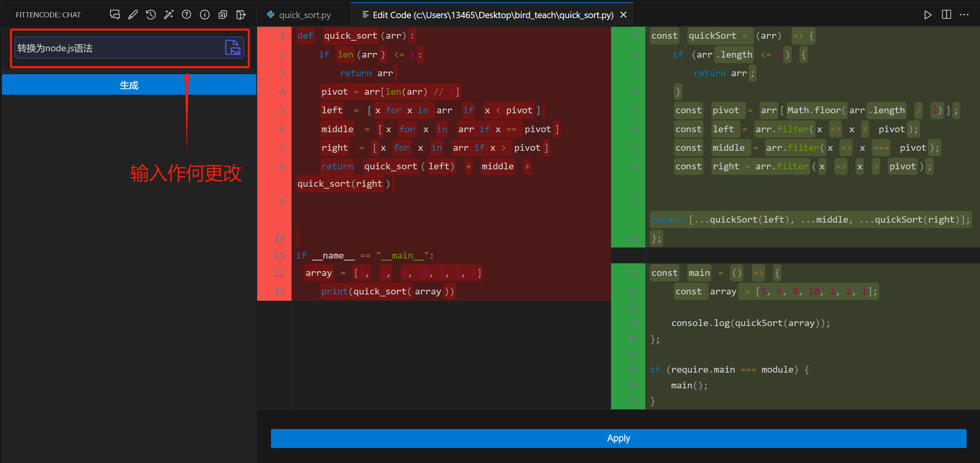
Task: Click original line 1 def quick_sort
Action: pyautogui.click(x=356, y=36)
